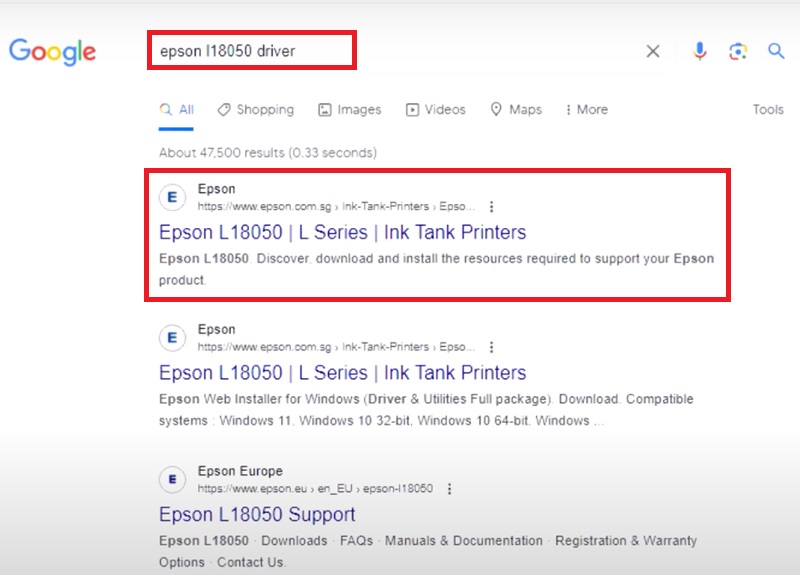The width and height of the screenshot is (800, 575).
Task: Click the magnifying glass search button
Action: (776, 51)
